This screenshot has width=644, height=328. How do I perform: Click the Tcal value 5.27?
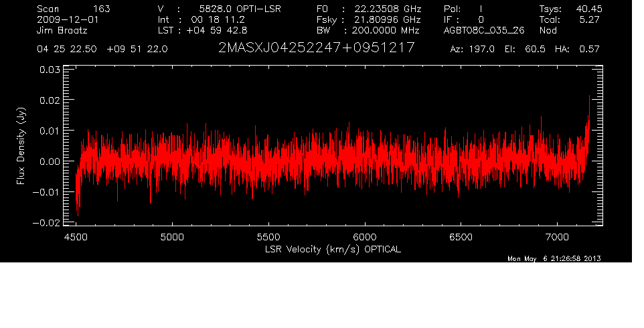click(x=589, y=19)
